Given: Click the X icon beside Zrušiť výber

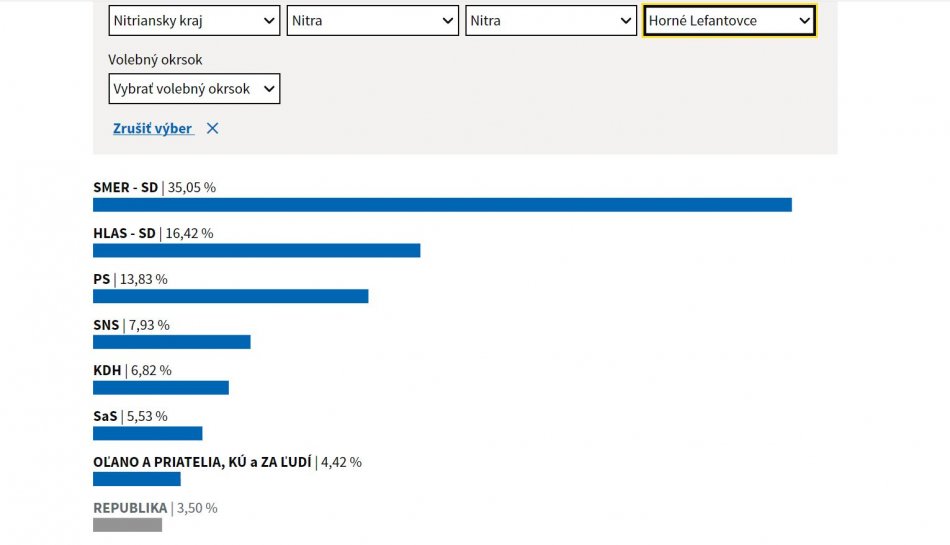Looking at the screenshot, I should tap(212, 128).
